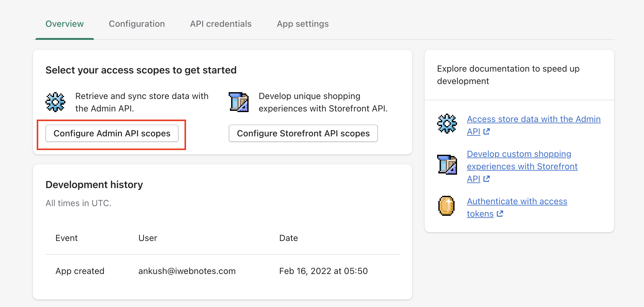
Task: Click the Storefront API column icon in scopes card
Action: coord(239,102)
